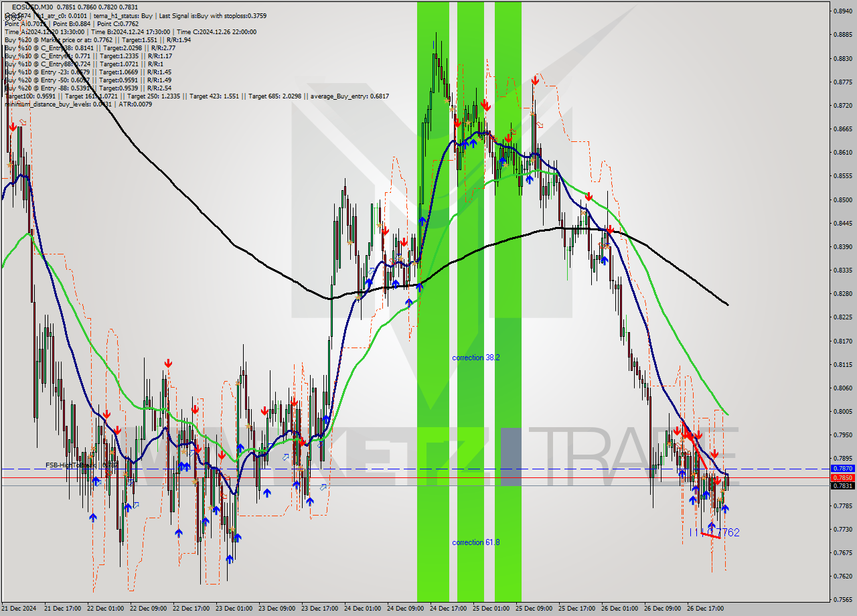Click the blue 0.7870 price tag
The width and height of the screenshot is (857, 616).
[842, 469]
